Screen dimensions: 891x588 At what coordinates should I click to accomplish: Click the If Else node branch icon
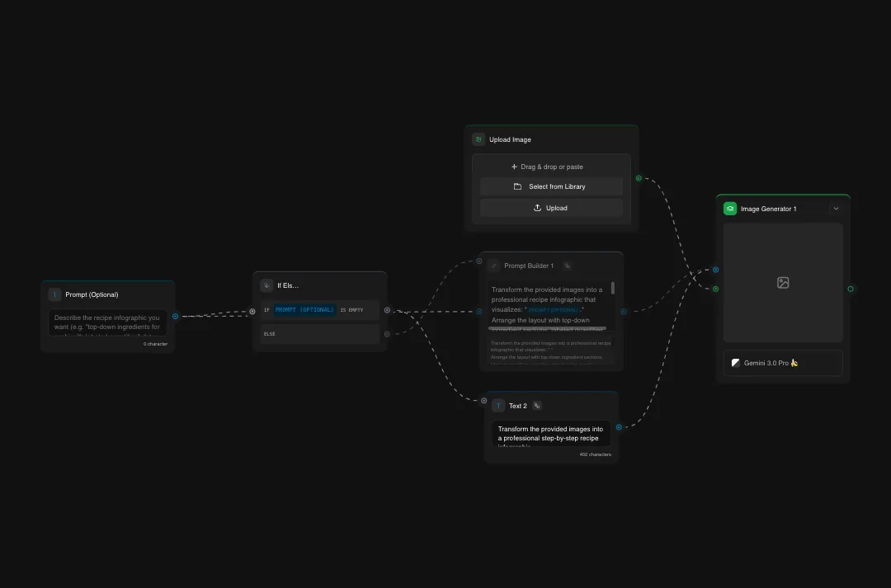(266, 285)
